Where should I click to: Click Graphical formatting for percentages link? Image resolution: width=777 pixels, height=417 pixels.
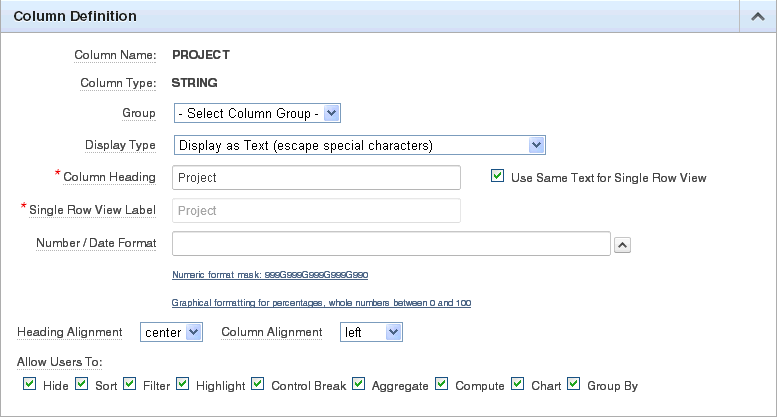pos(321,302)
